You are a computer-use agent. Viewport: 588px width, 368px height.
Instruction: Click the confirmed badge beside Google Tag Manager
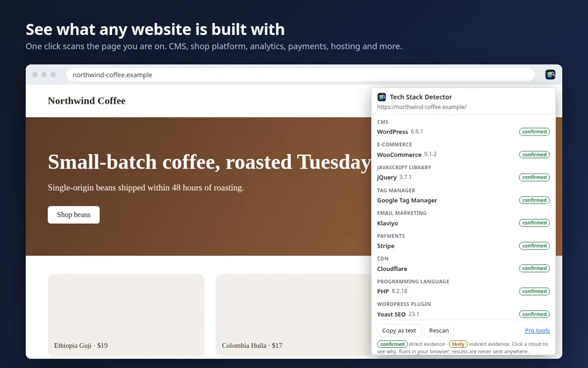534,200
